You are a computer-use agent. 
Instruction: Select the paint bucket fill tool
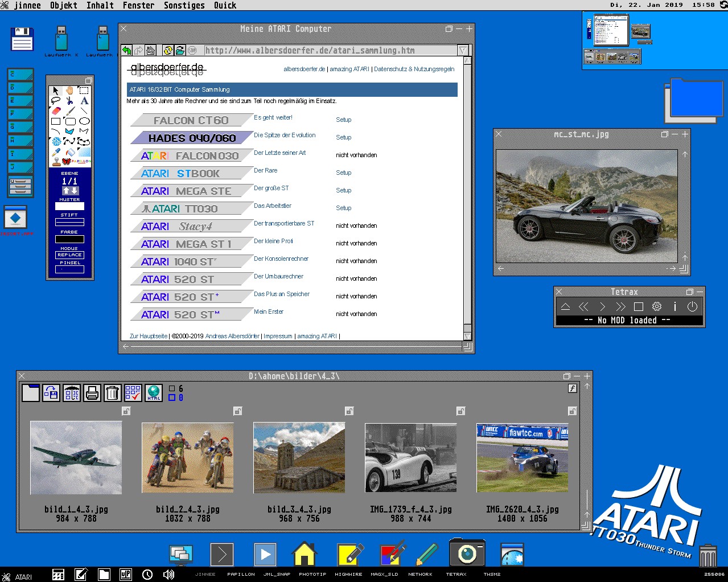69,152
